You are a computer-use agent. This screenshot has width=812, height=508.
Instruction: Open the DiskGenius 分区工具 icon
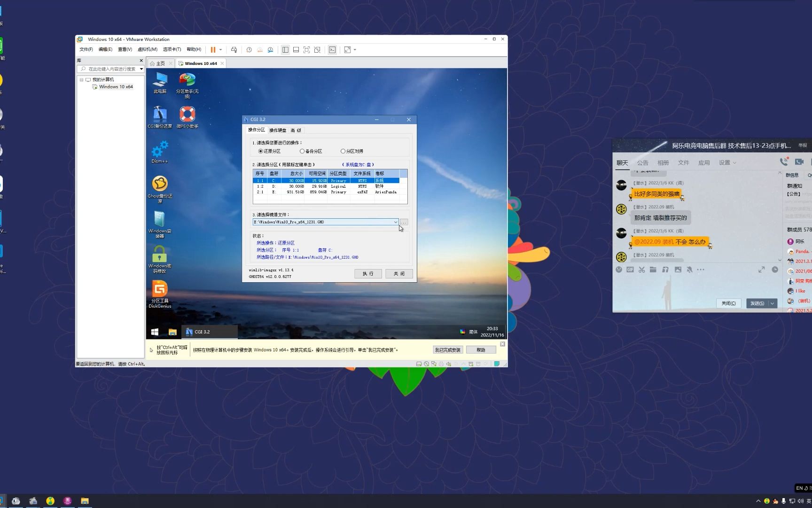click(160, 294)
